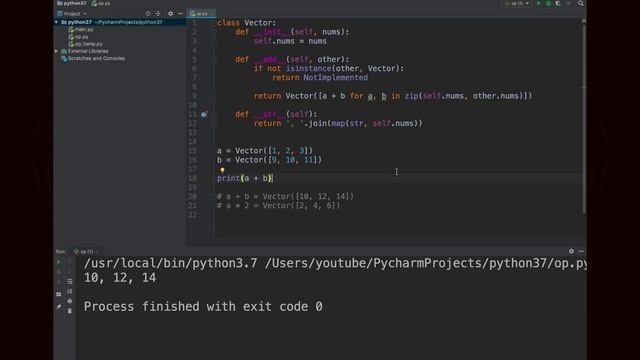Viewport: 640px width, 360px height.
Task: Hide the Run panel with minus icon
Action: tap(581, 251)
